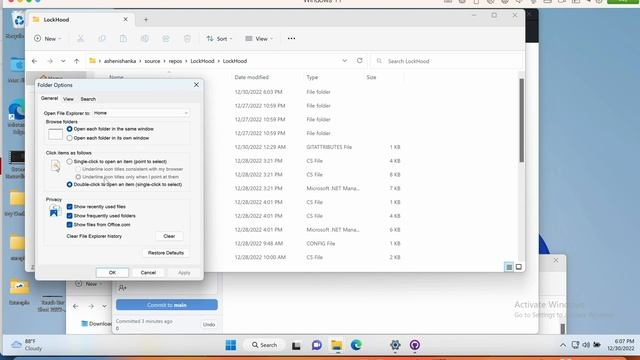Click Undo in GitHub Desktop window
Viewport: 640px width, 360px height.
pos(209,324)
